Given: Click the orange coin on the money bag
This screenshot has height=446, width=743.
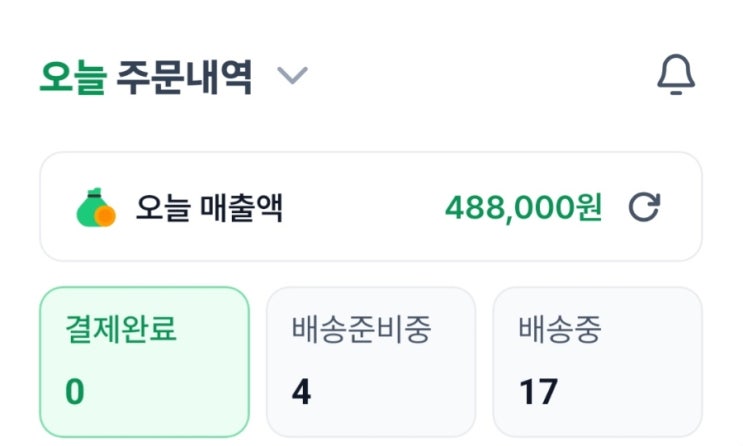Looking at the screenshot, I should [x=105, y=215].
